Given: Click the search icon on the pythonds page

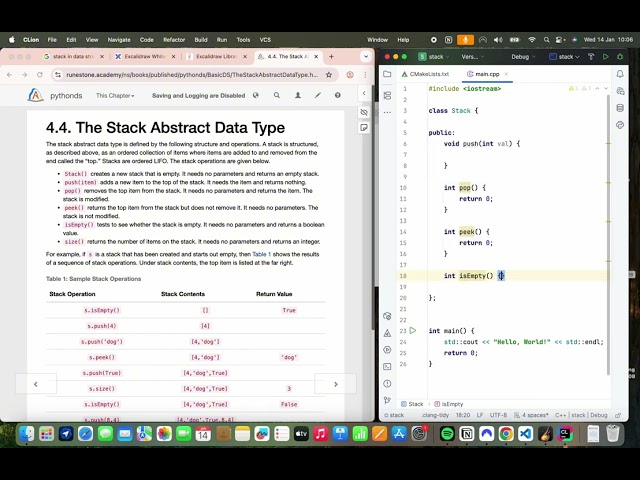Looking at the screenshot, I should 277,95.
